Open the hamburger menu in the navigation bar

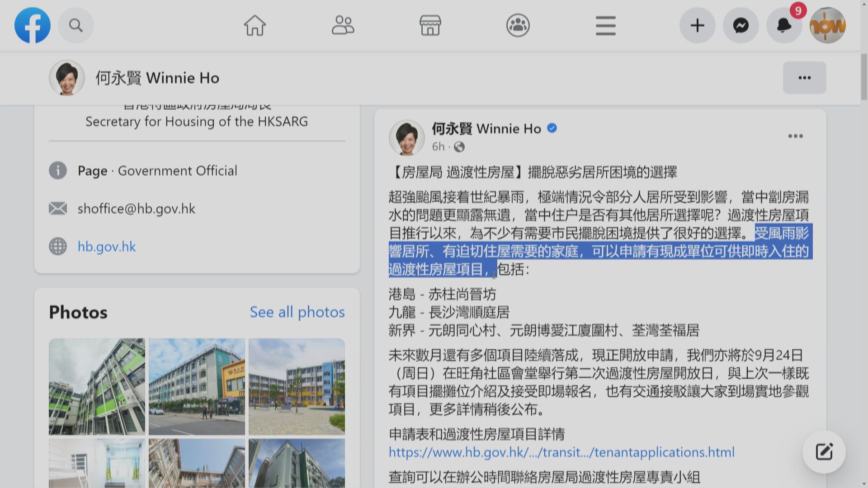click(605, 25)
